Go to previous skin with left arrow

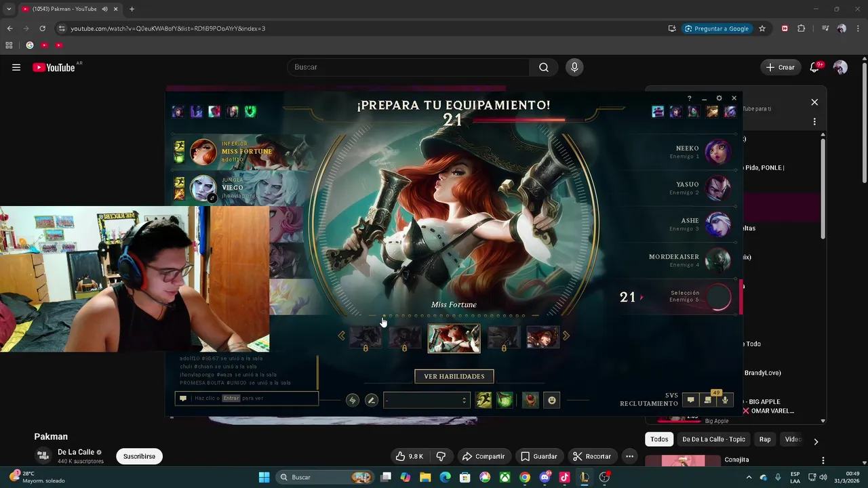(x=341, y=335)
